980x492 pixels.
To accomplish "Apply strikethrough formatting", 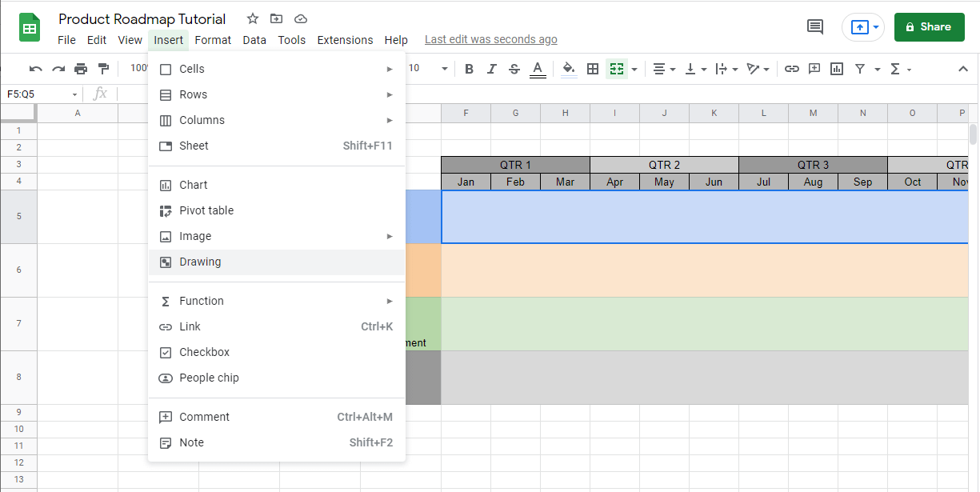I will [x=513, y=69].
